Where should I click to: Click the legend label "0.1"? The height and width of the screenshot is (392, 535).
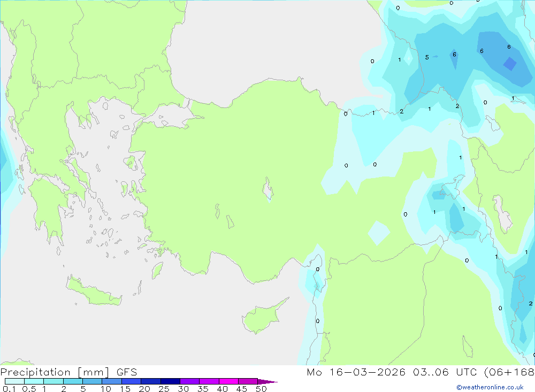[x=9, y=389]
